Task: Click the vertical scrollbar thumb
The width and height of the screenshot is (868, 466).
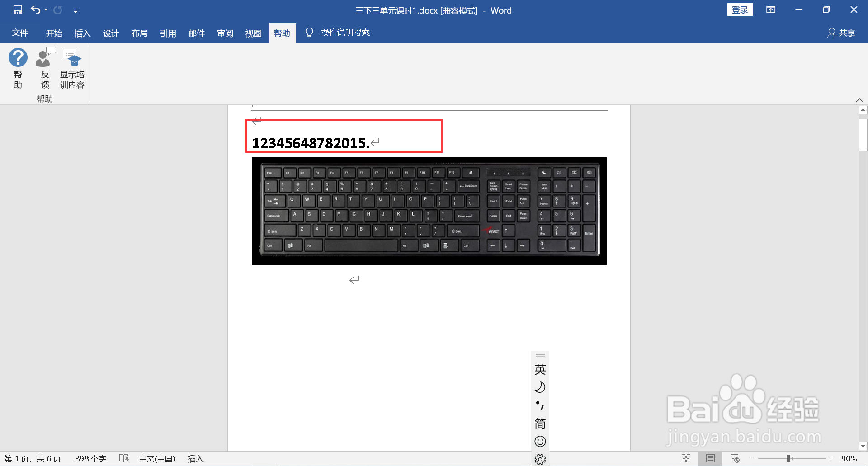Action: coord(863,135)
